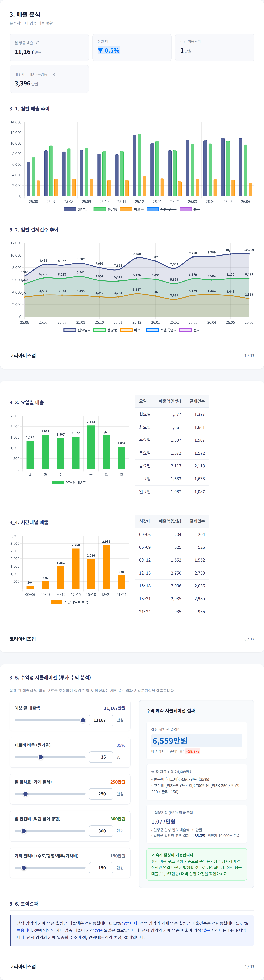Viewport: 264px width, 980px height.
Task: Click 토요일 결제건수 cell 1,633
Action: (200, 479)
